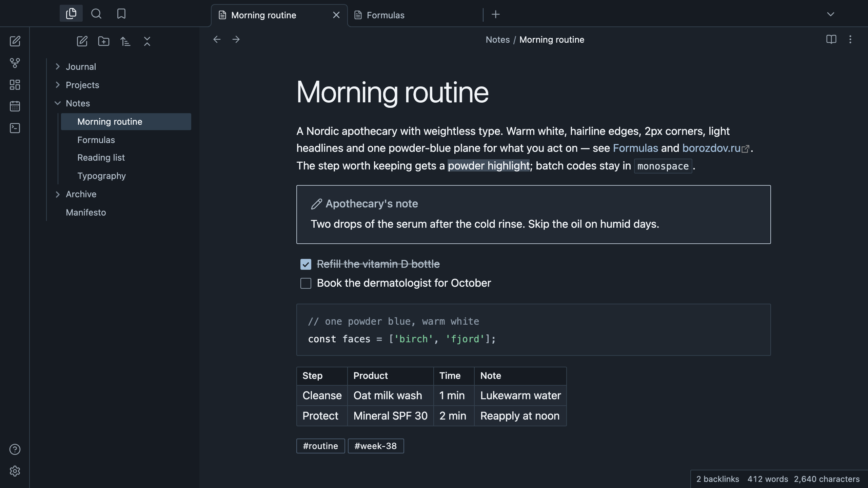Open tab list dropdown chevron
Screen dimensions: 868x488
[831, 14]
